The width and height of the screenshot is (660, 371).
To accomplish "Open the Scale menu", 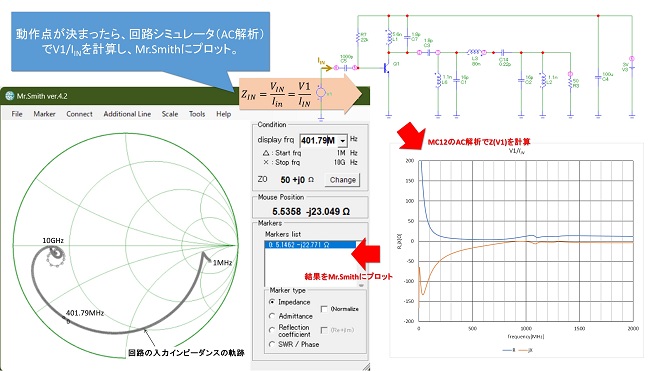I will [x=170, y=114].
